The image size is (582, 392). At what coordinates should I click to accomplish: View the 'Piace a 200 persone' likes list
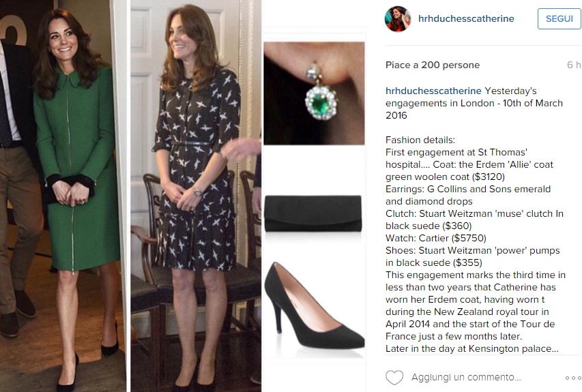[433, 65]
